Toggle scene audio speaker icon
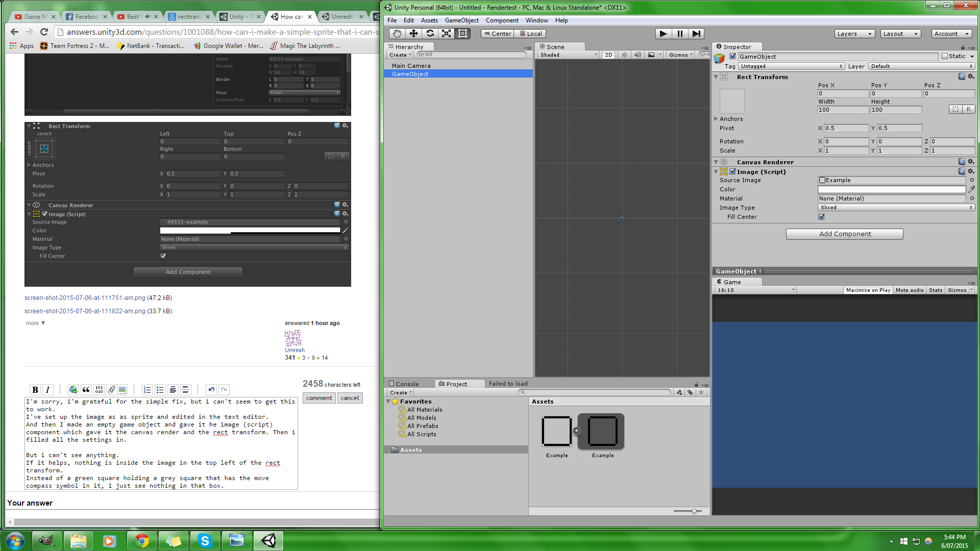 pos(638,55)
